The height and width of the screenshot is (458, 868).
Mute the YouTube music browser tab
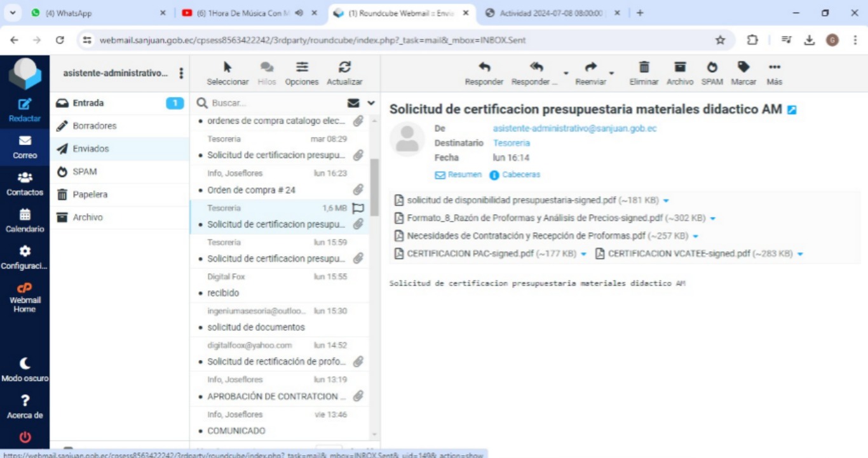coord(299,13)
